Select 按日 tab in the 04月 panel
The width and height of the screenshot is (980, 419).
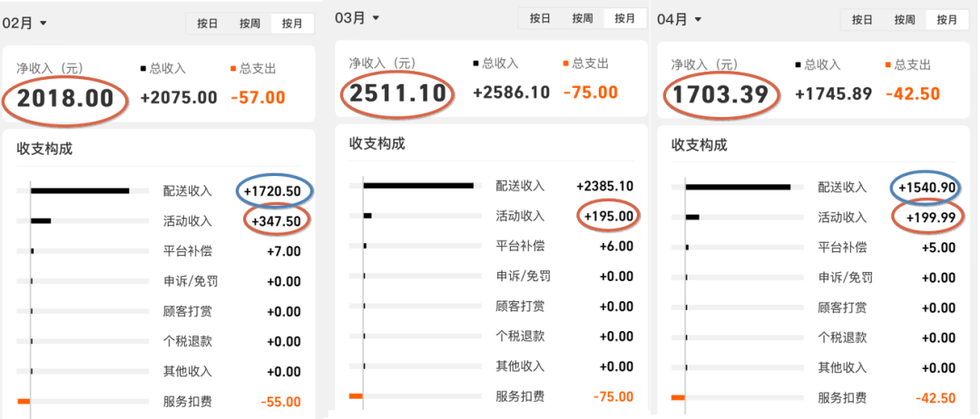(862, 19)
